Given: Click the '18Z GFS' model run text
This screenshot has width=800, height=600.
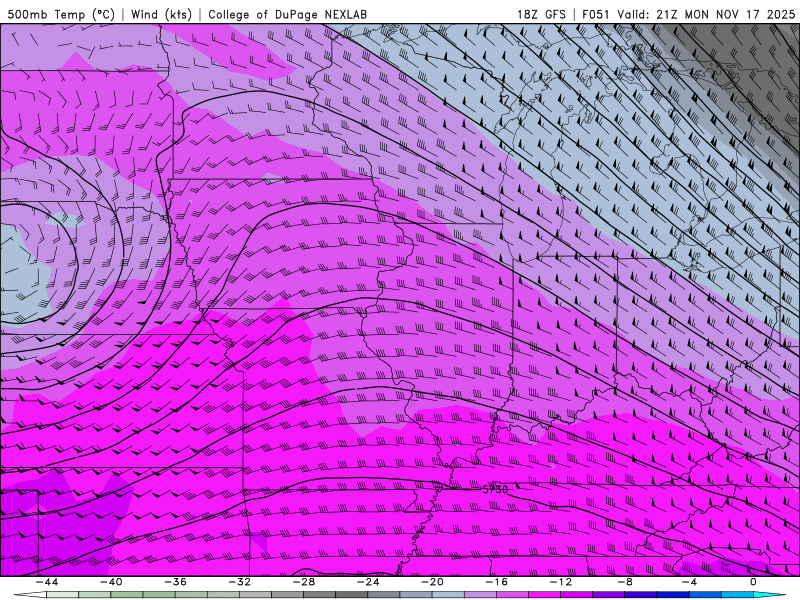Looking at the screenshot, I should pos(541,14).
